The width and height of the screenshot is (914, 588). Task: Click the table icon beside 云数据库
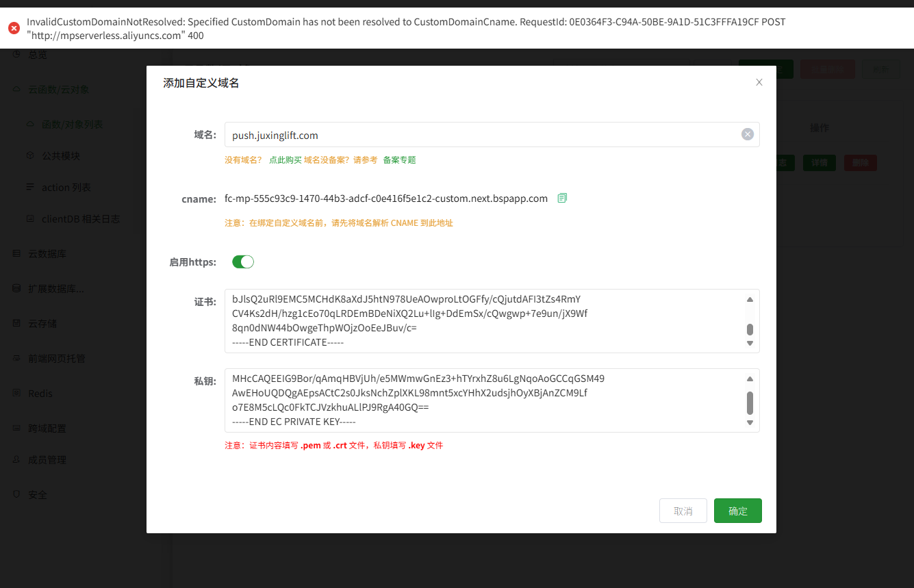16,254
